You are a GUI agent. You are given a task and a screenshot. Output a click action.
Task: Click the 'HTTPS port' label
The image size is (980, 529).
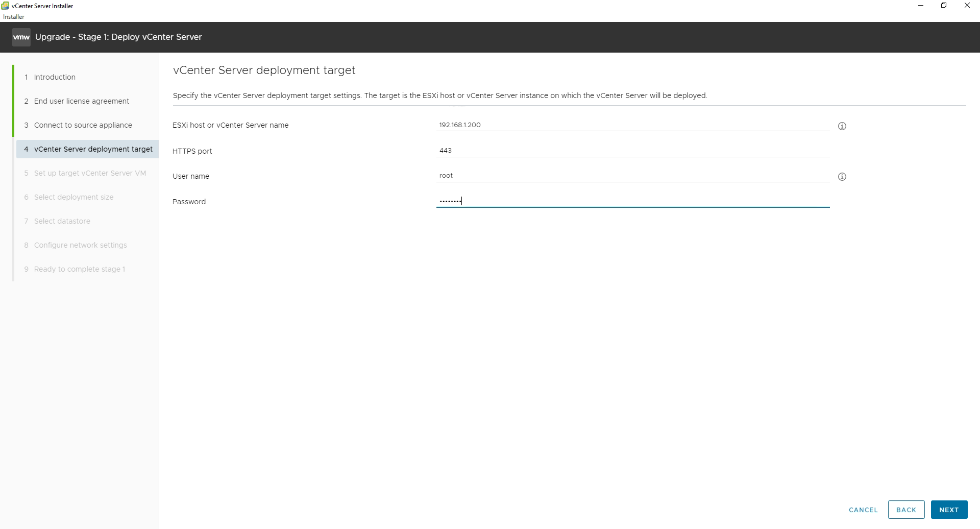pyautogui.click(x=192, y=151)
